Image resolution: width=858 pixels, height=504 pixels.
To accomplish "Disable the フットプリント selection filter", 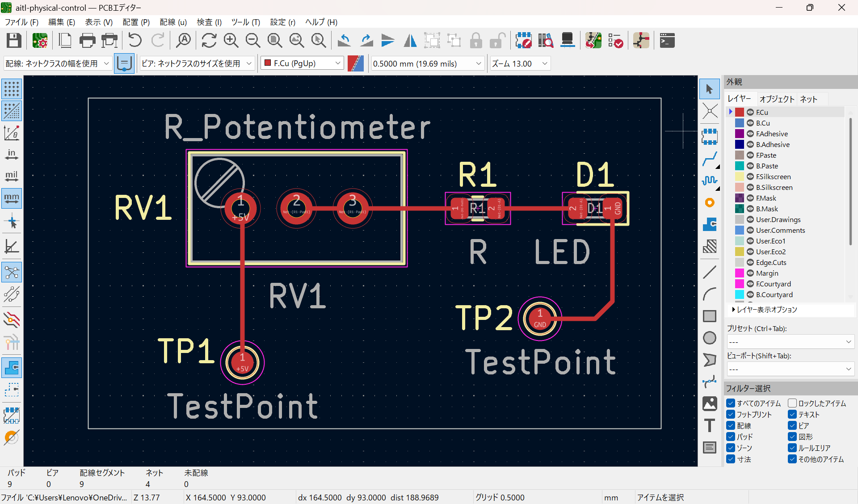I will point(731,414).
